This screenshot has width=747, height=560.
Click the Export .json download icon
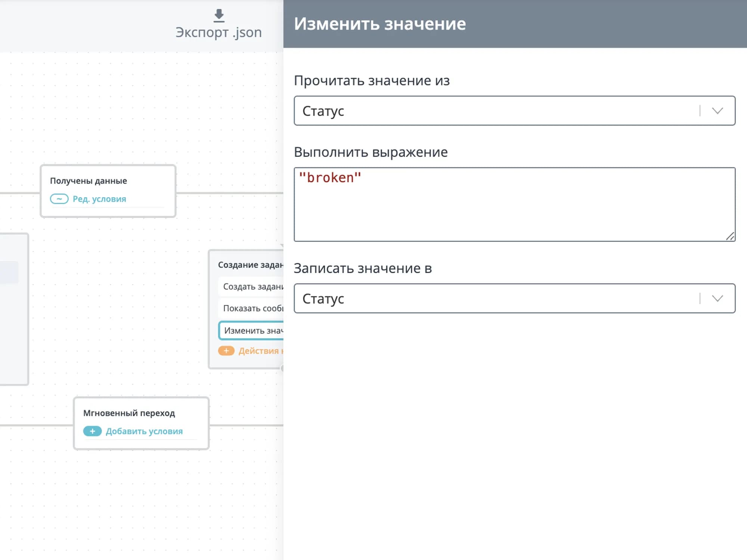click(219, 16)
